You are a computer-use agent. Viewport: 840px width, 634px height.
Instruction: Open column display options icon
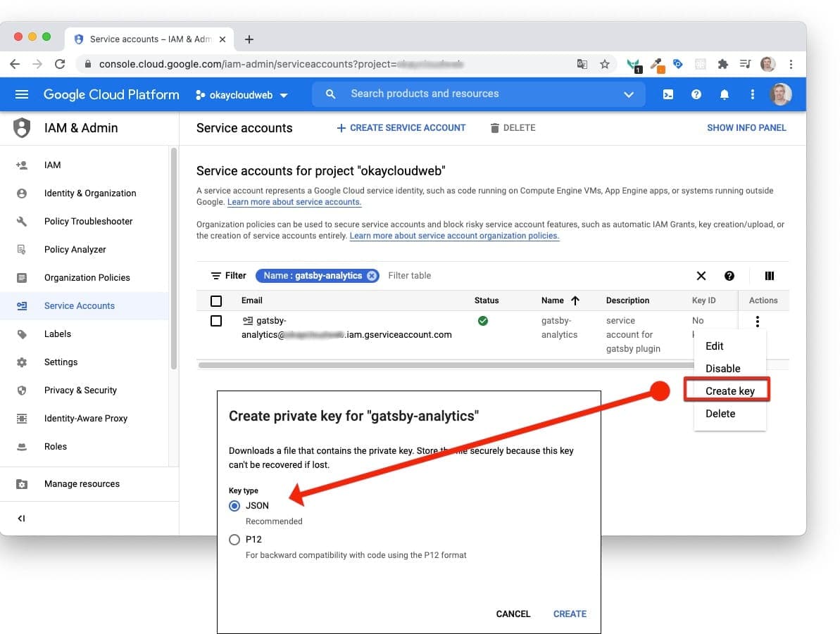[x=770, y=276]
